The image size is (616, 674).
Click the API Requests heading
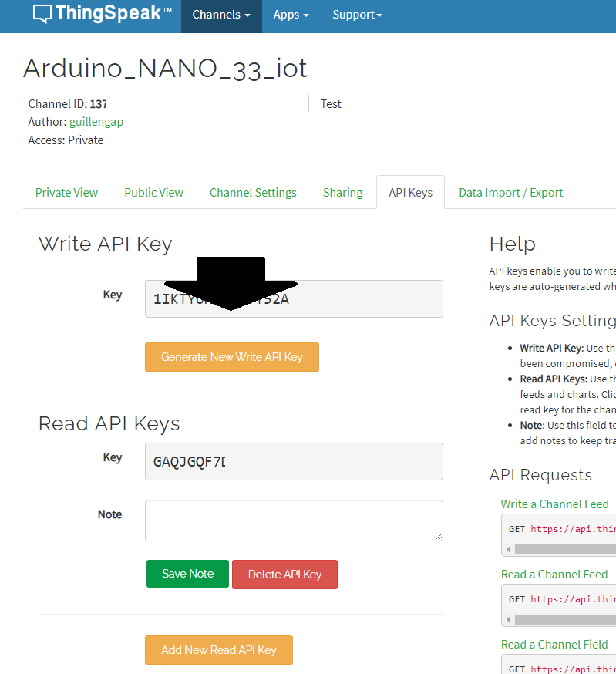tap(540, 475)
